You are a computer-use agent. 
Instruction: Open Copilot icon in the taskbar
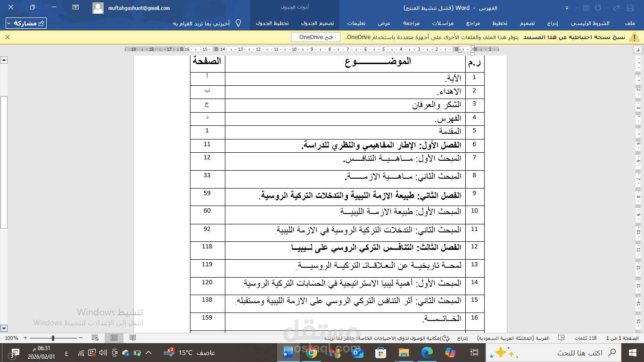[x=450, y=352]
